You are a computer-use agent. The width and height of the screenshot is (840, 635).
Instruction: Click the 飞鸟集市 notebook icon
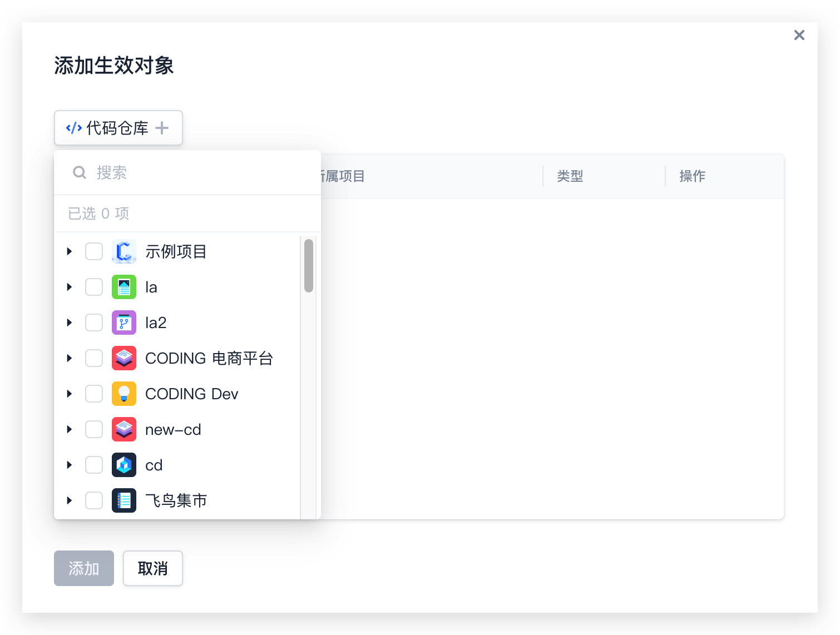123,500
